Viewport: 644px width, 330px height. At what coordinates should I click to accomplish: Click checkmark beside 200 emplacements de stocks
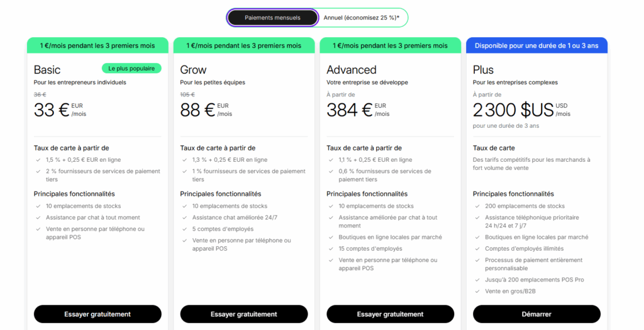click(x=477, y=206)
